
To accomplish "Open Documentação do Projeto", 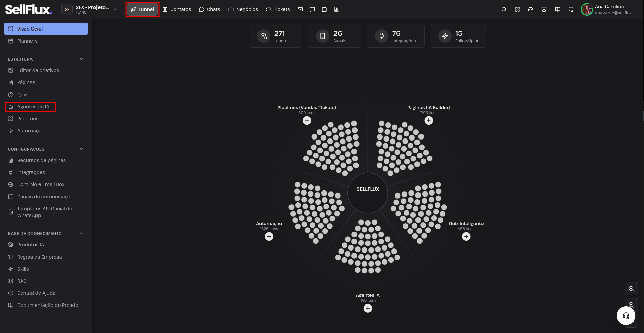I will point(46,305).
